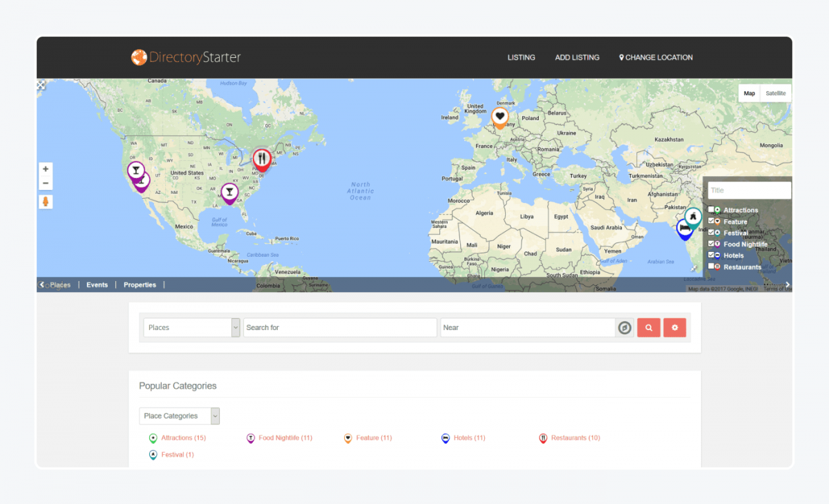Click the Festival (1) category link
The height and width of the screenshot is (504, 829).
(x=176, y=454)
